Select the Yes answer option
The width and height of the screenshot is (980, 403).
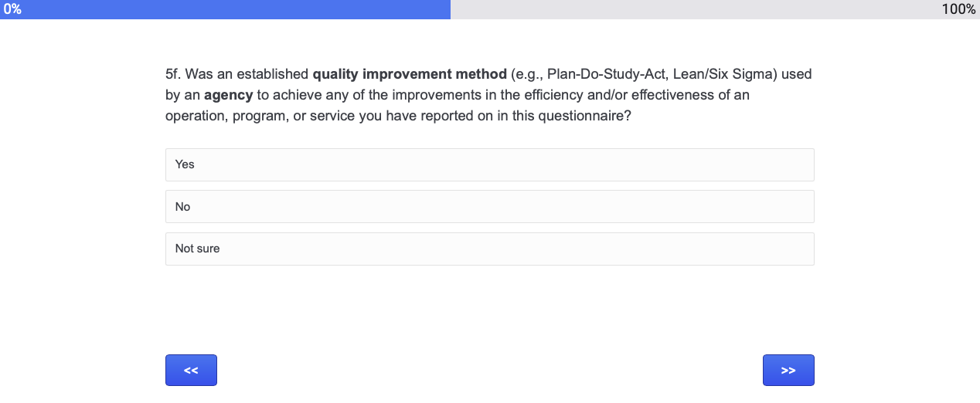489,164
